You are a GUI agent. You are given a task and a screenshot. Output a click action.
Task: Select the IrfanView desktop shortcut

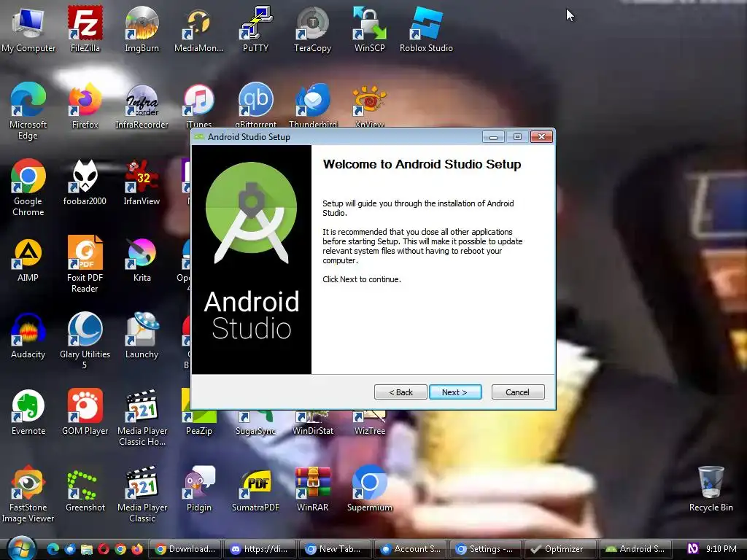pos(142,182)
